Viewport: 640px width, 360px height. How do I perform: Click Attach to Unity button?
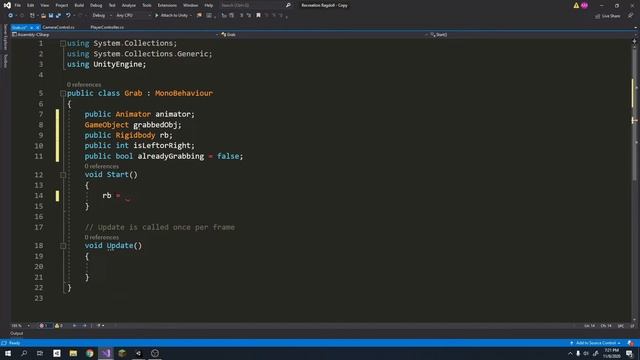pyautogui.click(x=171, y=16)
